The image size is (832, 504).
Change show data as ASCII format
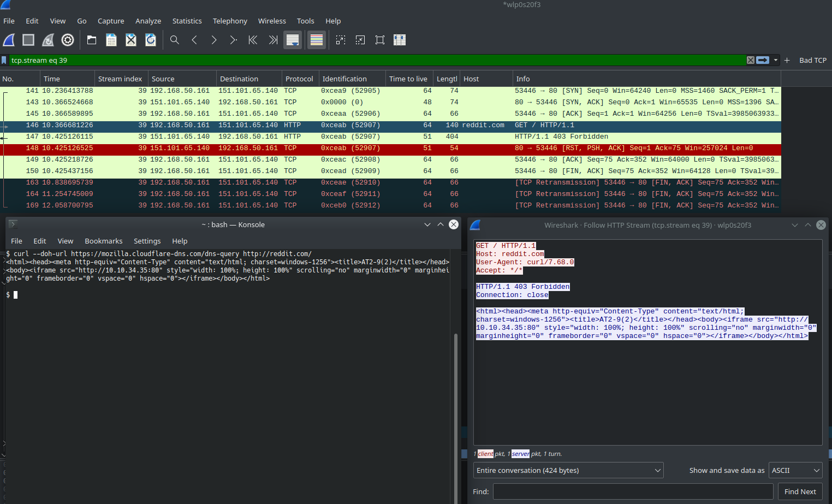tap(795, 470)
